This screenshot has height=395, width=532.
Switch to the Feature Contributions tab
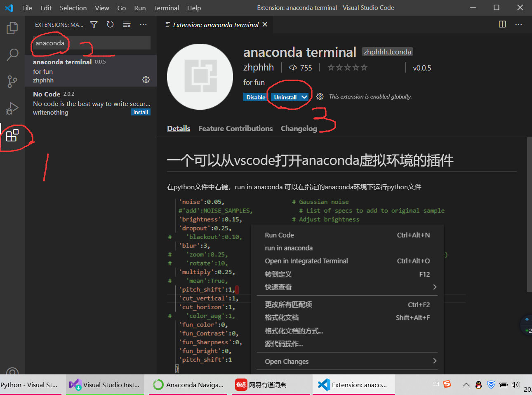coord(235,129)
